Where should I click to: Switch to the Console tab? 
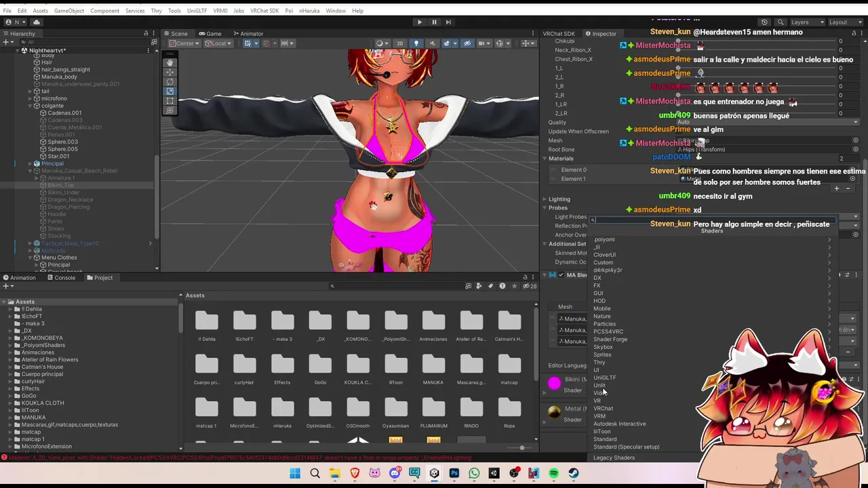coord(61,277)
